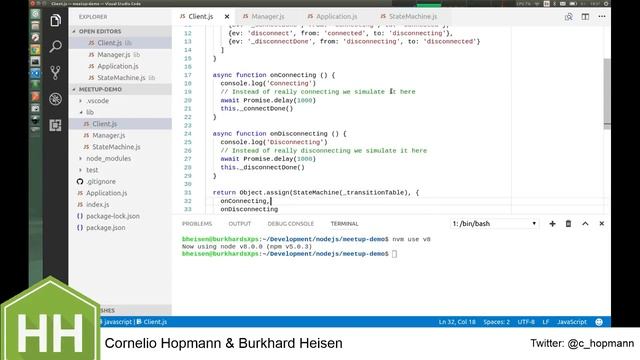The image size is (640, 360).
Task: Open the terminal selector dropdown 1: /bin/bash
Action: [494, 224]
